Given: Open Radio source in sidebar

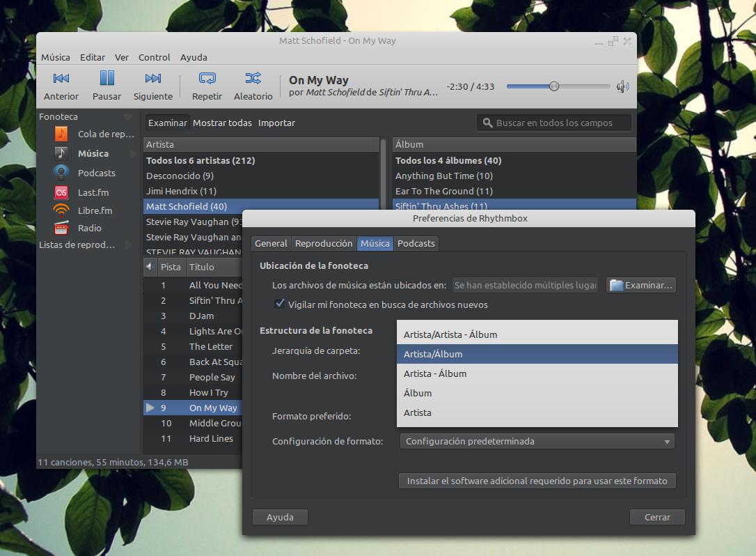Looking at the screenshot, I should [77, 228].
